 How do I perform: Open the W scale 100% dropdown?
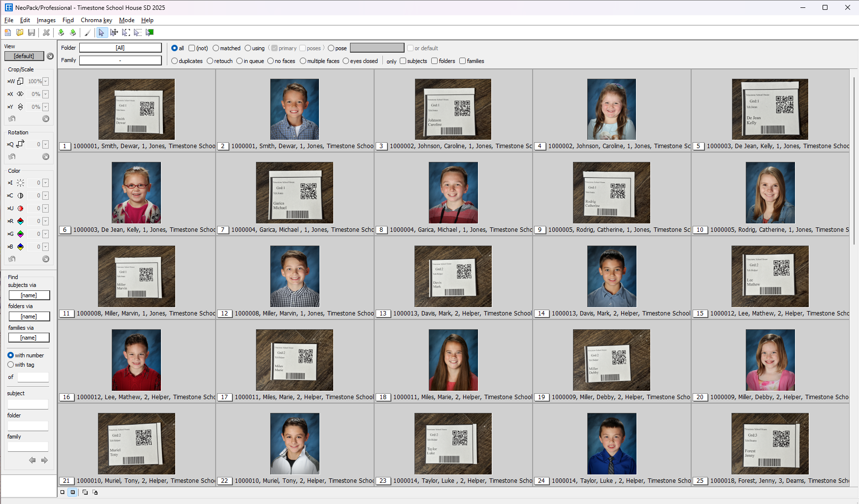[x=46, y=81]
